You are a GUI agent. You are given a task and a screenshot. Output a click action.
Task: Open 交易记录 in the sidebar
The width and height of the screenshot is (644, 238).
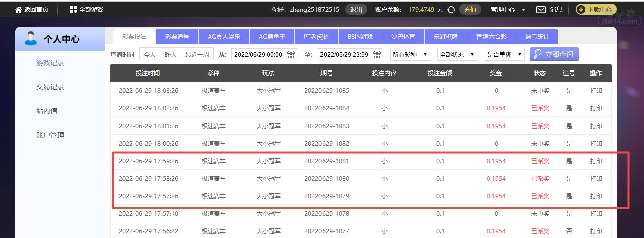point(50,87)
